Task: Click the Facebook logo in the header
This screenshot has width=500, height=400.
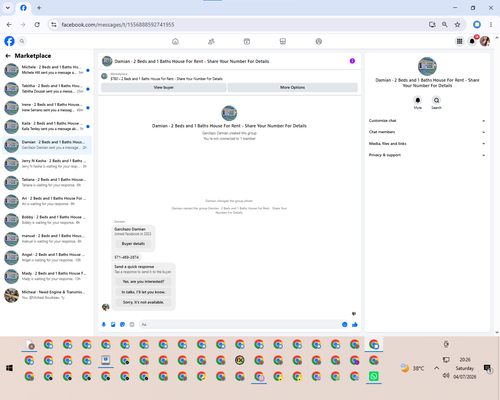Action: [9, 41]
